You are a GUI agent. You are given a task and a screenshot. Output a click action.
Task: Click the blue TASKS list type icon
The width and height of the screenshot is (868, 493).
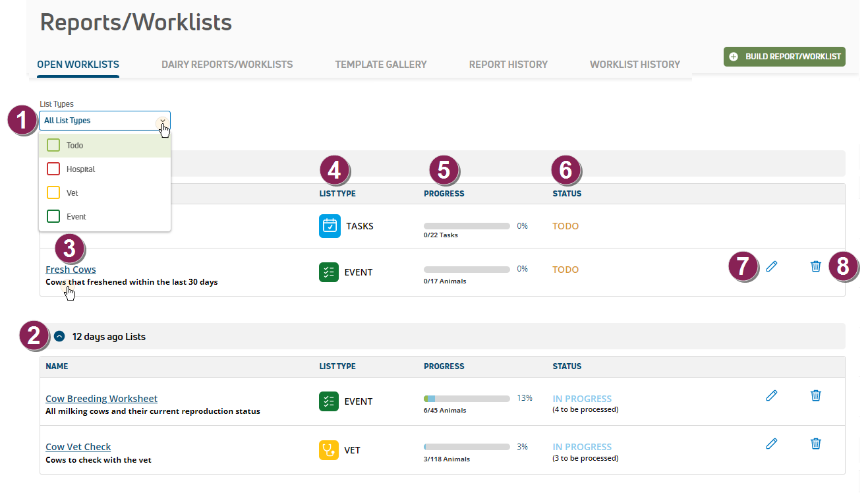(329, 225)
